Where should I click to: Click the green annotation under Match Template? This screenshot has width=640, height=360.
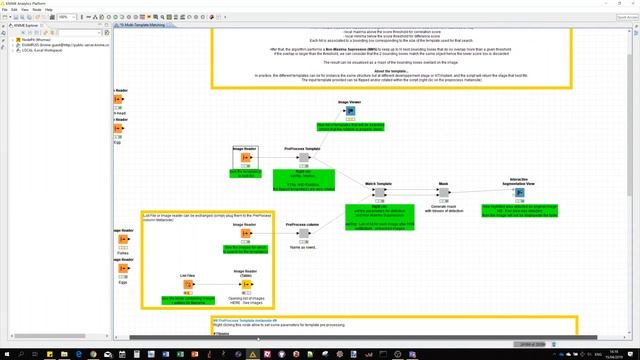(380, 217)
